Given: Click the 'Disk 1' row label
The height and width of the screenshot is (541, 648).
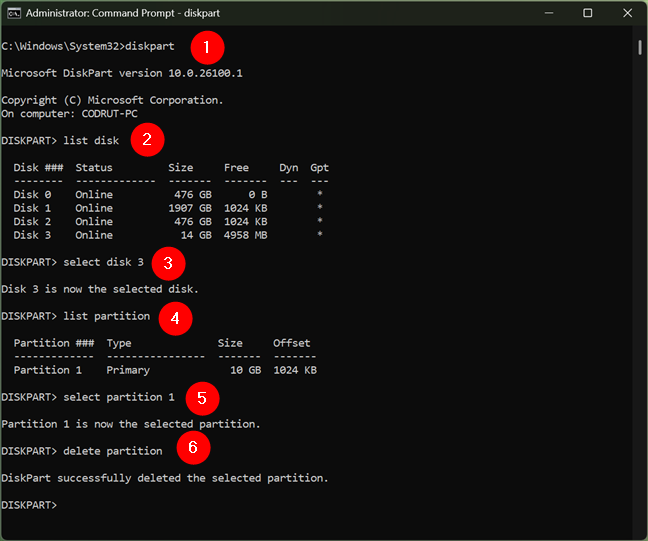Looking at the screenshot, I should pos(32,208).
